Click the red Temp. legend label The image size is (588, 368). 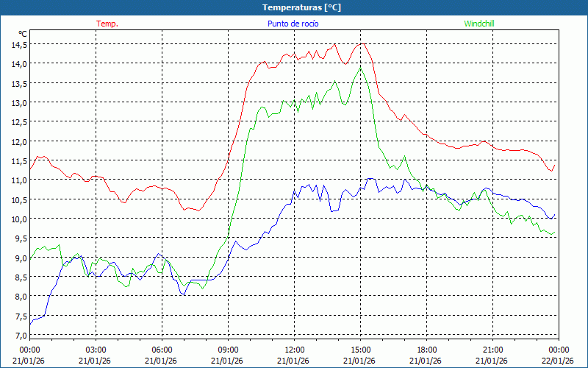pyautogui.click(x=107, y=24)
